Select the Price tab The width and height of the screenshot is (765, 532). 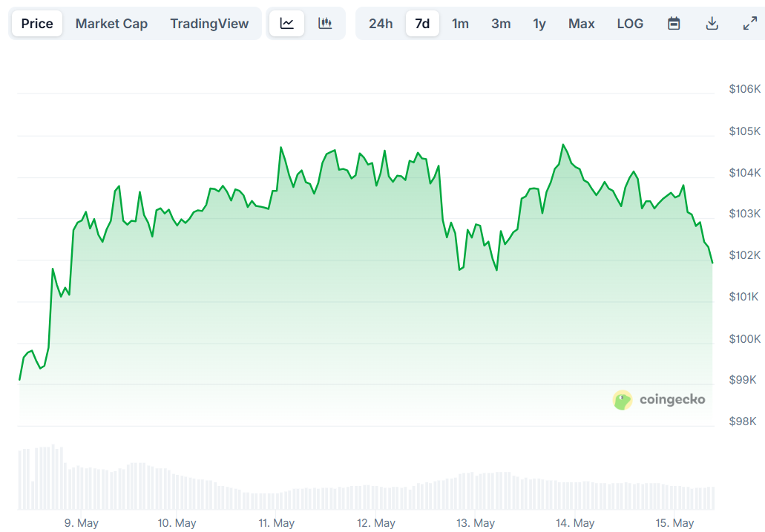click(36, 23)
